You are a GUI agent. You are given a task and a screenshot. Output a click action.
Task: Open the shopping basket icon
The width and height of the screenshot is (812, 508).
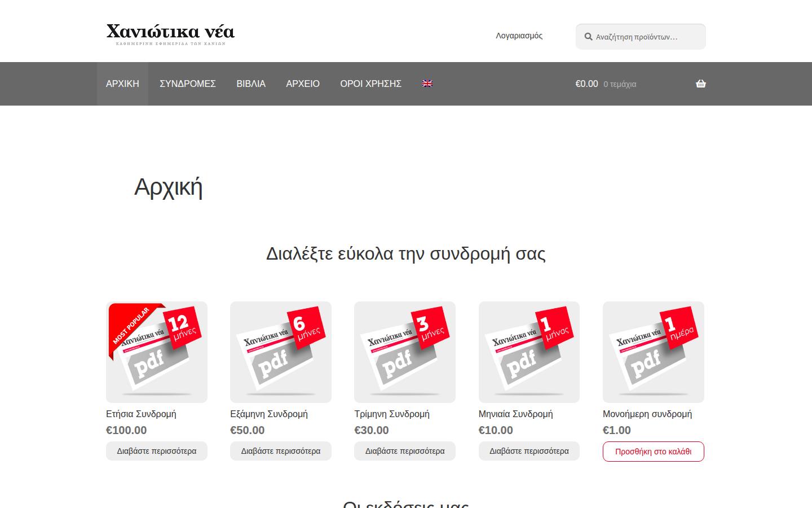pyautogui.click(x=701, y=84)
